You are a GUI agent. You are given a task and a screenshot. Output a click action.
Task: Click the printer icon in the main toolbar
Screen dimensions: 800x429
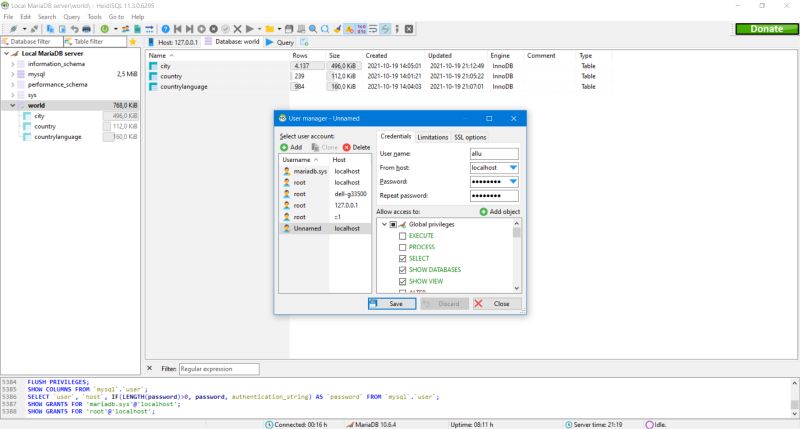pyautogui.click(x=86, y=29)
